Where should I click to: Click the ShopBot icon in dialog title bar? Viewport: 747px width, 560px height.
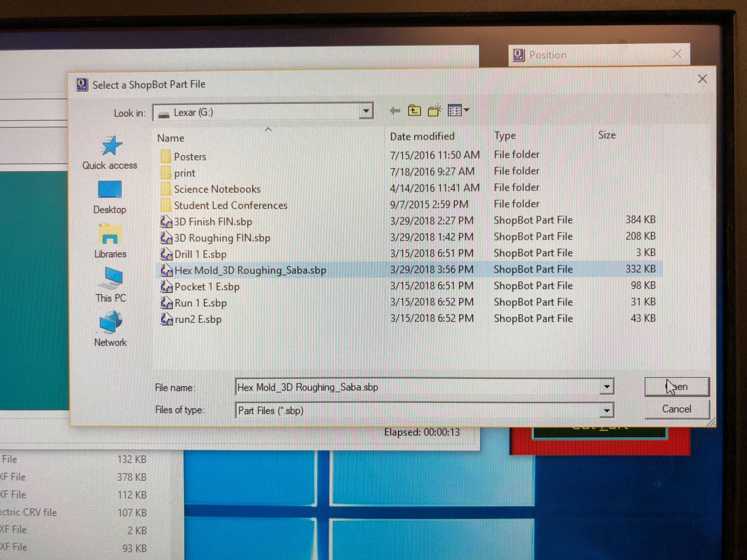(82, 84)
